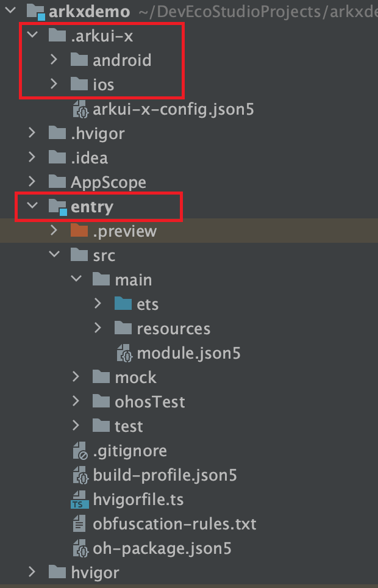The width and height of the screenshot is (378, 588).
Task: Click the arkui-x-config.json5 file icon
Action: click(x=80, y=110)
